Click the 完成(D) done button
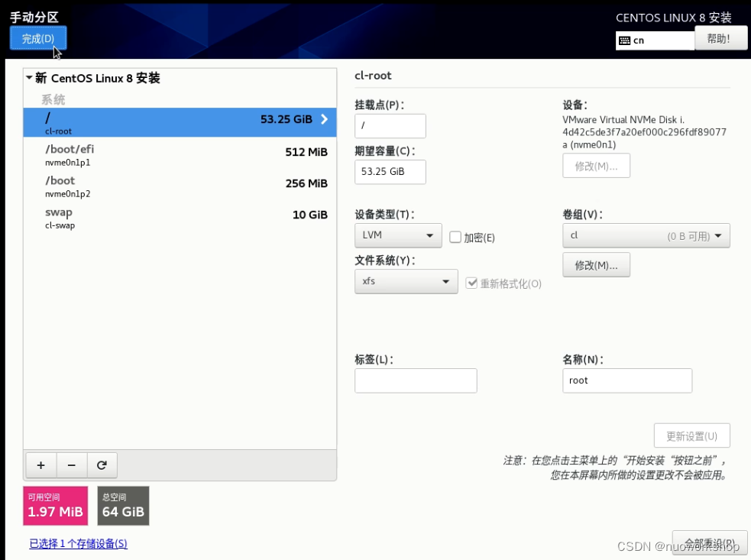The height and width of the screenshot is (560, 751). 38,38
